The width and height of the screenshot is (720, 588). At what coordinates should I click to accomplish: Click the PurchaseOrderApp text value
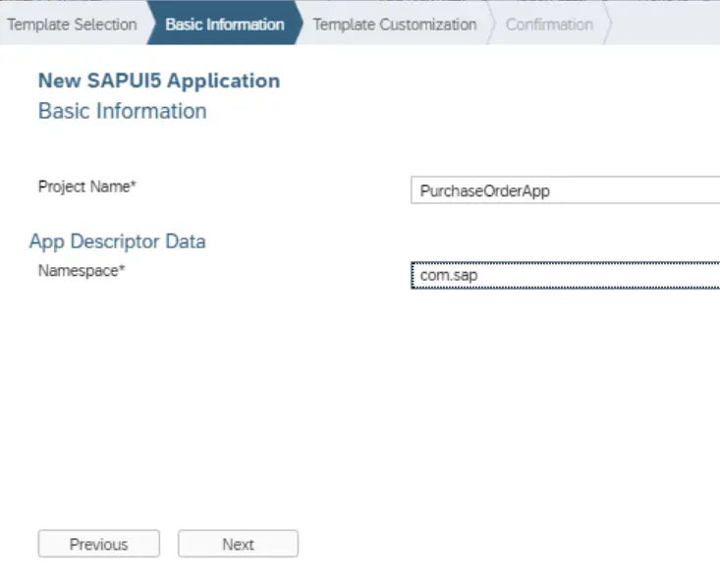point(484,191)
